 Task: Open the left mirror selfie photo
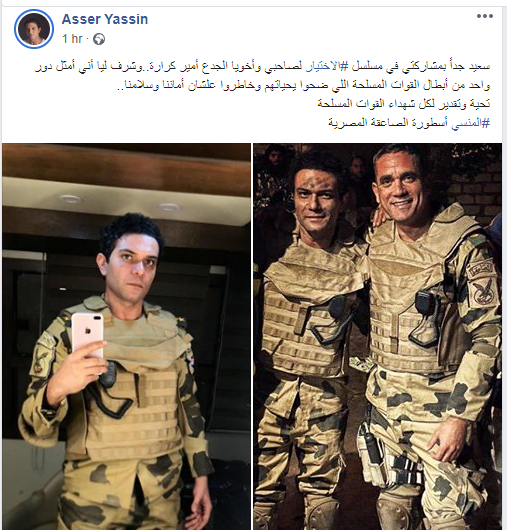click(x=126, y=336)
